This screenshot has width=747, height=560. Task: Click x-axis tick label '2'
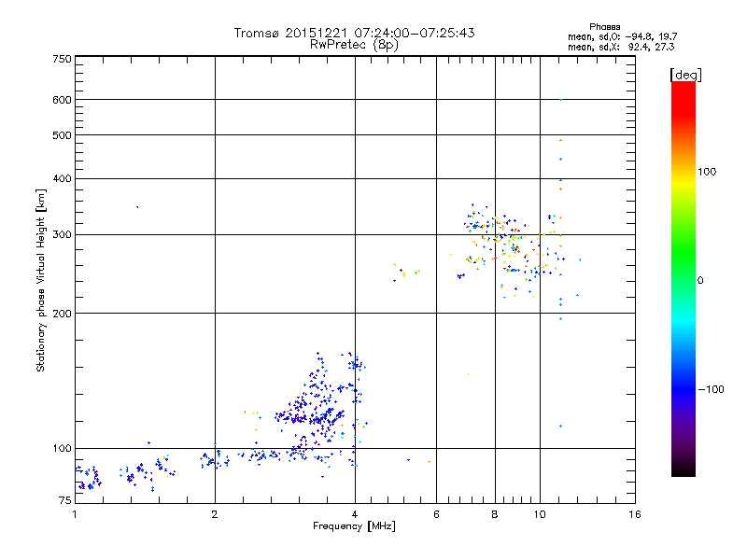click(215, 514)
